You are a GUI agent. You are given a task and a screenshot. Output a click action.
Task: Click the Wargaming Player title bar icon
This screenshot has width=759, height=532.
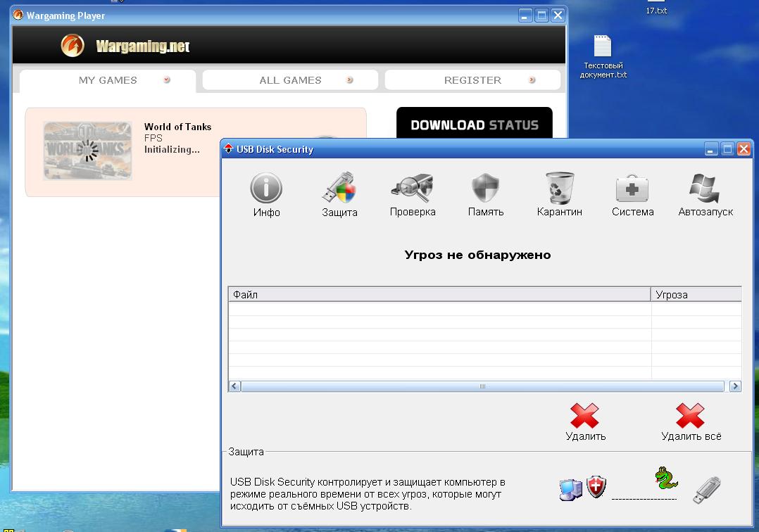point(18,15)
